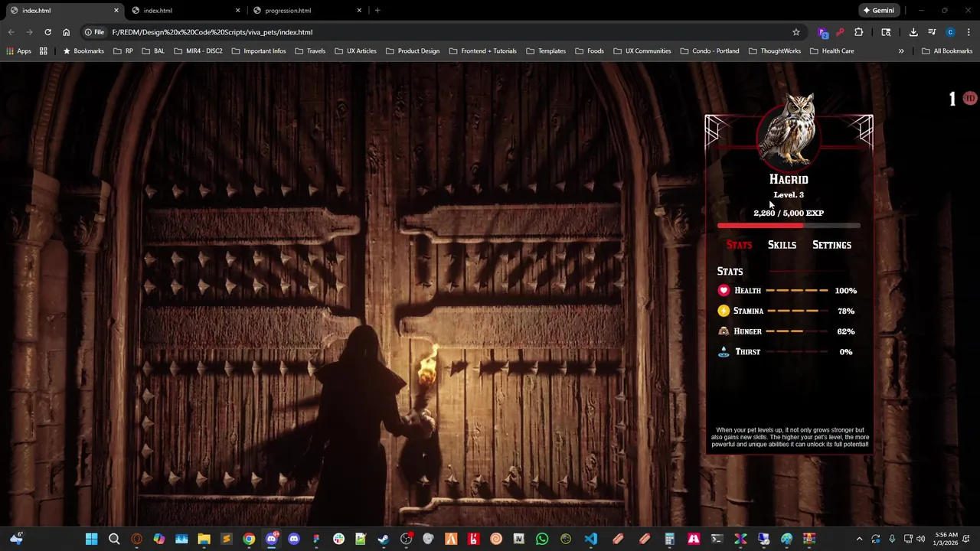Click the Thirst stat bar
The width and height of the screenshot is (980, 551).
point(797,352)
